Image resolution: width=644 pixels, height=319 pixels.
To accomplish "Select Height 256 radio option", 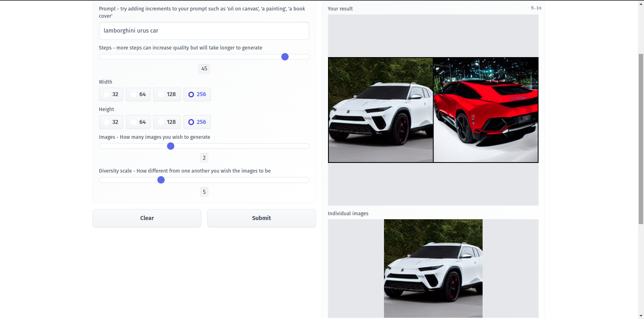I will (x=197, y=122).
